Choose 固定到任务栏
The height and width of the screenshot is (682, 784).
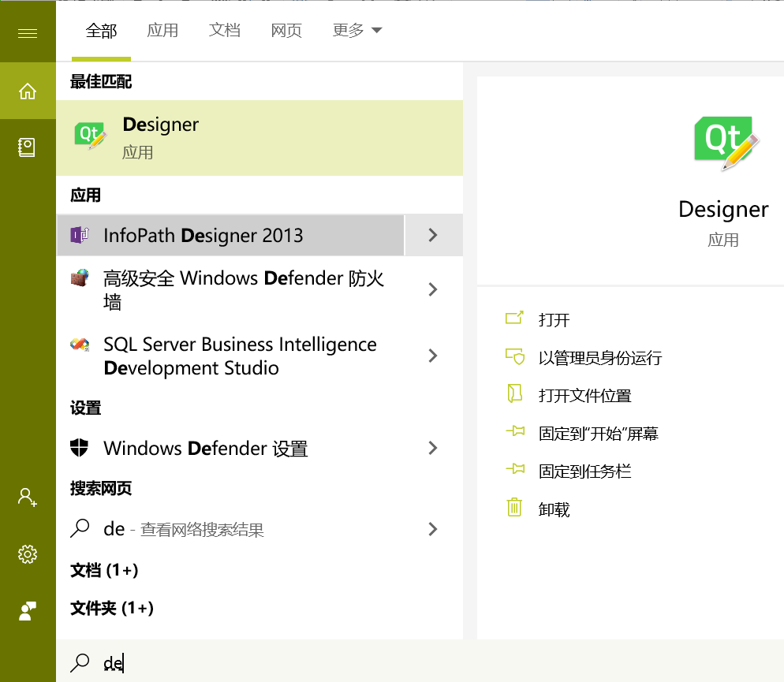(x=584, y=471)
